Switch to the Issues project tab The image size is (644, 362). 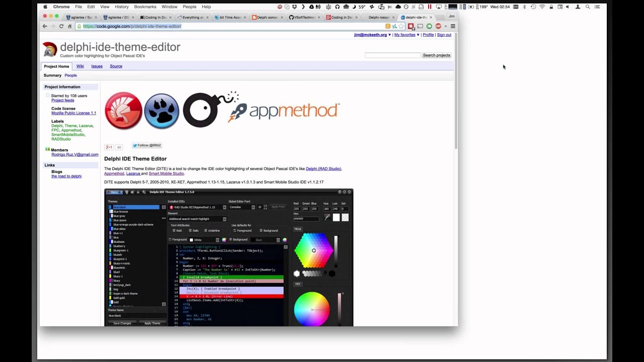pyautogui.click(x=97, y=66)
